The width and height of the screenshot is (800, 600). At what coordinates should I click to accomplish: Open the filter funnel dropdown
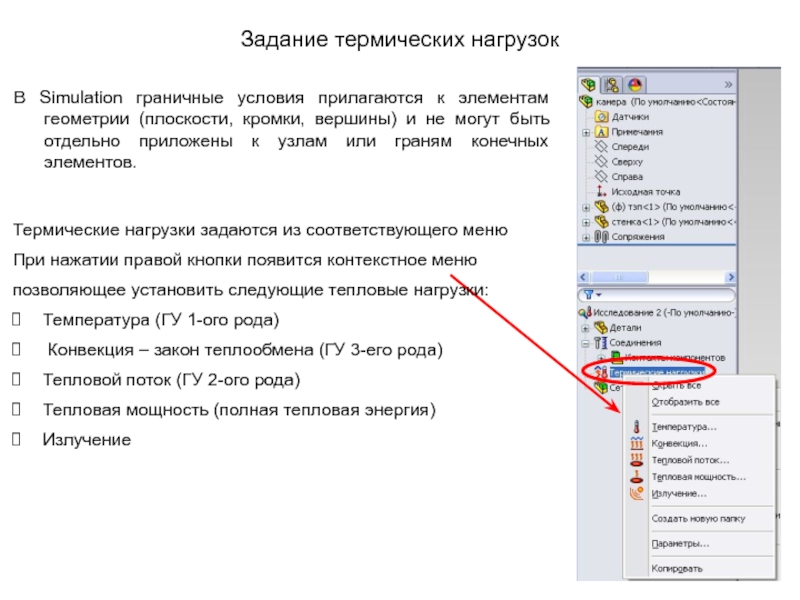pyautogui.click(x=592, y=294)
